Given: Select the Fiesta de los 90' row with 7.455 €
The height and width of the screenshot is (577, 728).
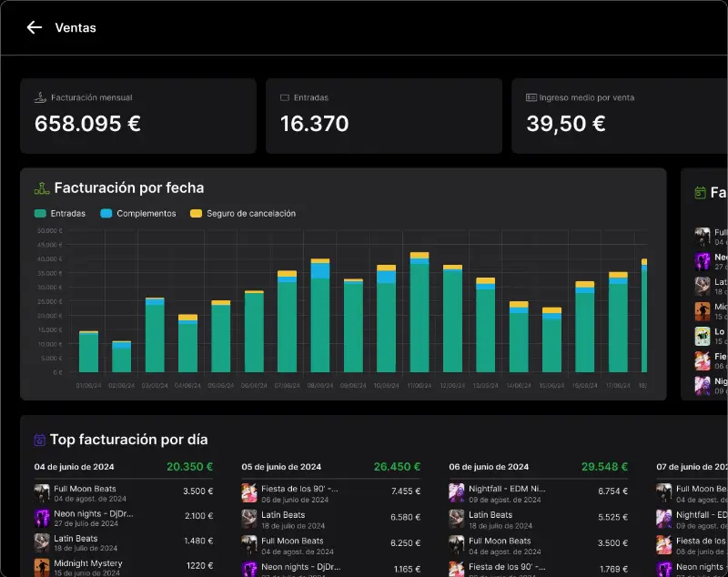Looking at the screenshot, I should pos(330,492).
